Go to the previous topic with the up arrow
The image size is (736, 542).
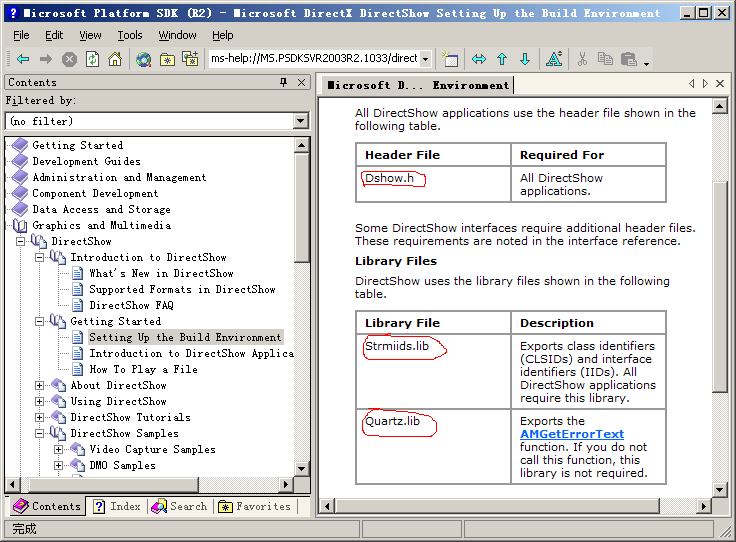[502, 59]
